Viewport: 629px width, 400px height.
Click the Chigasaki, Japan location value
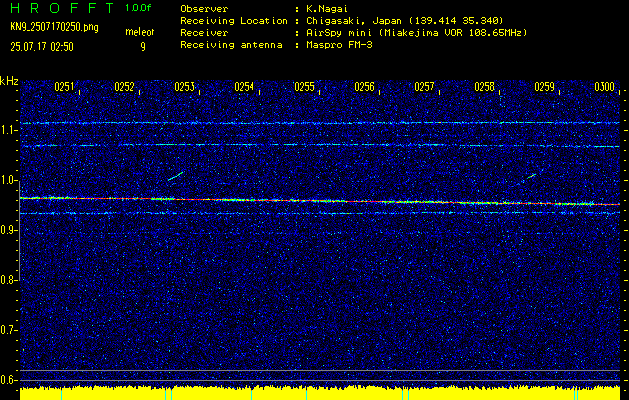[x=404, y=21]
